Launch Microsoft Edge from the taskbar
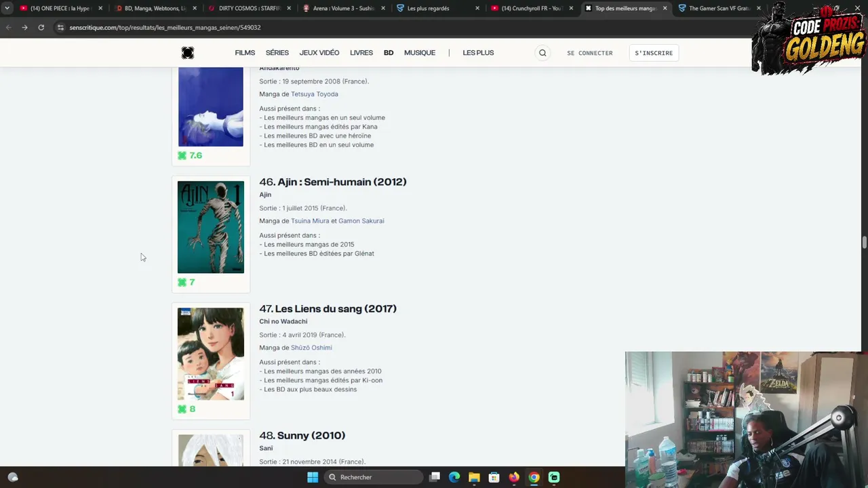The width and height of the screenshot is (868, 488). point(454,477)
